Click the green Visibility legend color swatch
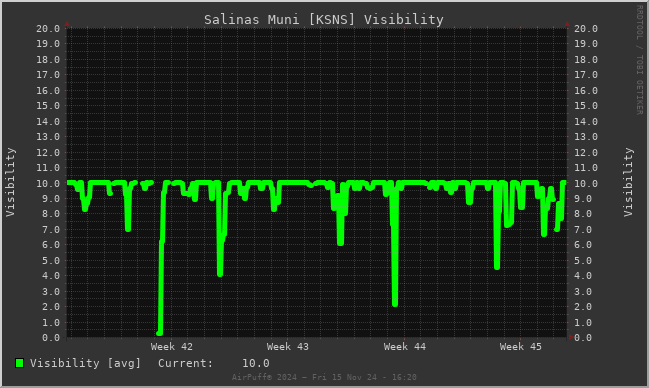Viewport: 649px width, 388px height. (x=19, y=363)
